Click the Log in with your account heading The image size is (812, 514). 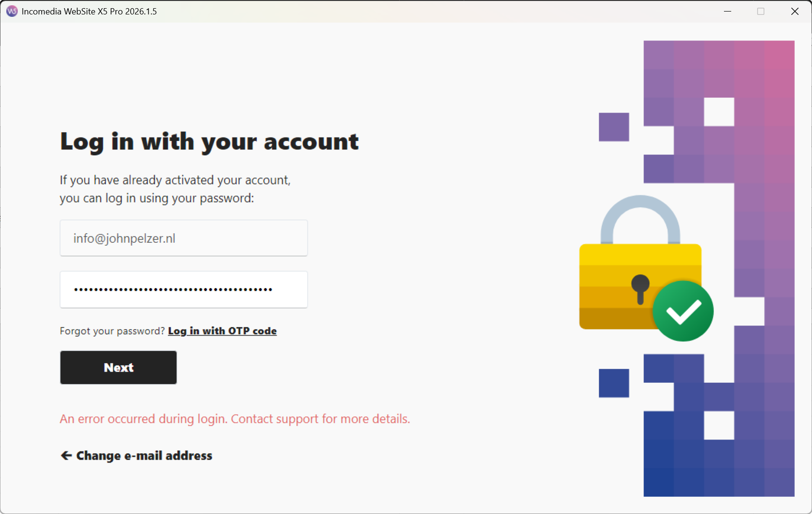[x=209, y=142]
